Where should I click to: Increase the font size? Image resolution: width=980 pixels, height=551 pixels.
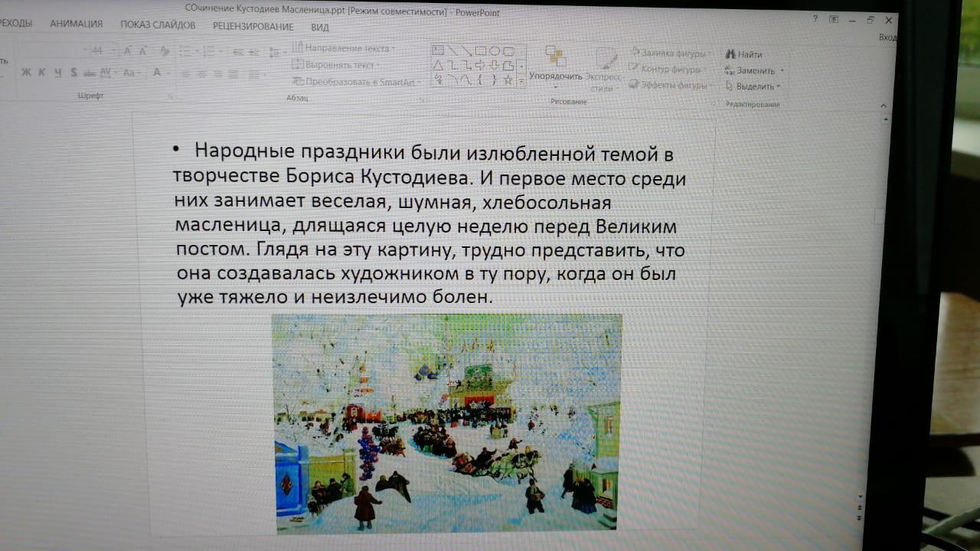[x=127, y=51]
